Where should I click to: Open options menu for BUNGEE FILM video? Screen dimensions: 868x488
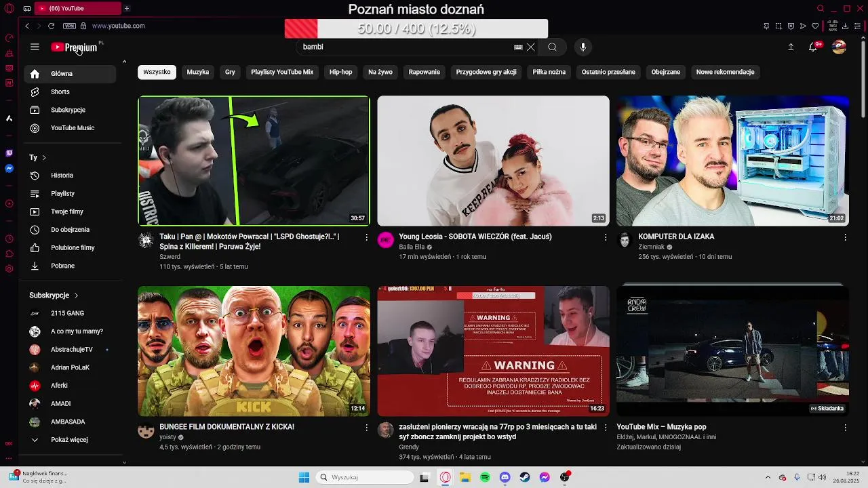pyautogui.click(x=367, y=428)
